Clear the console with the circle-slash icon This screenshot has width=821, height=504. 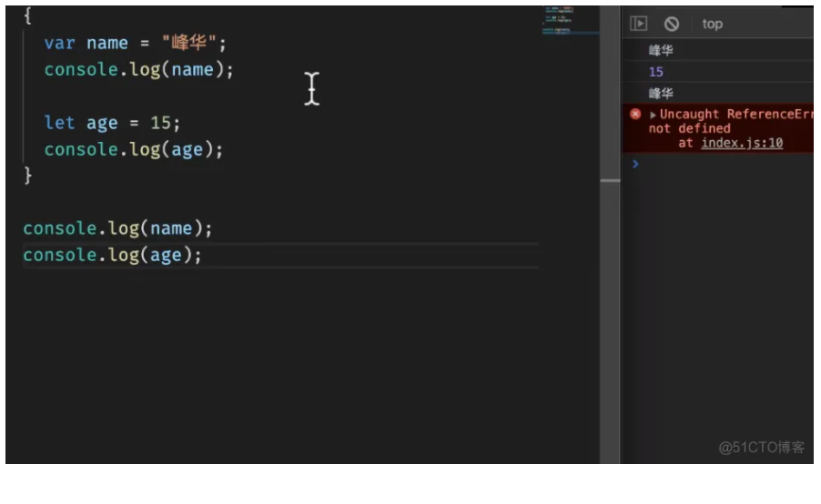[x=672, y=24]
